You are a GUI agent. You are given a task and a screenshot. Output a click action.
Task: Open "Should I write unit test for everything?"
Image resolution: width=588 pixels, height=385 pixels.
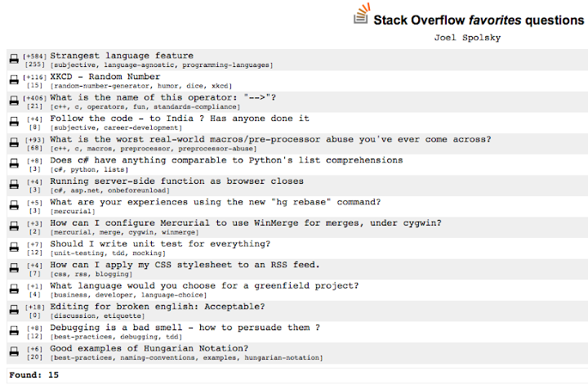(x=160, y=244)
